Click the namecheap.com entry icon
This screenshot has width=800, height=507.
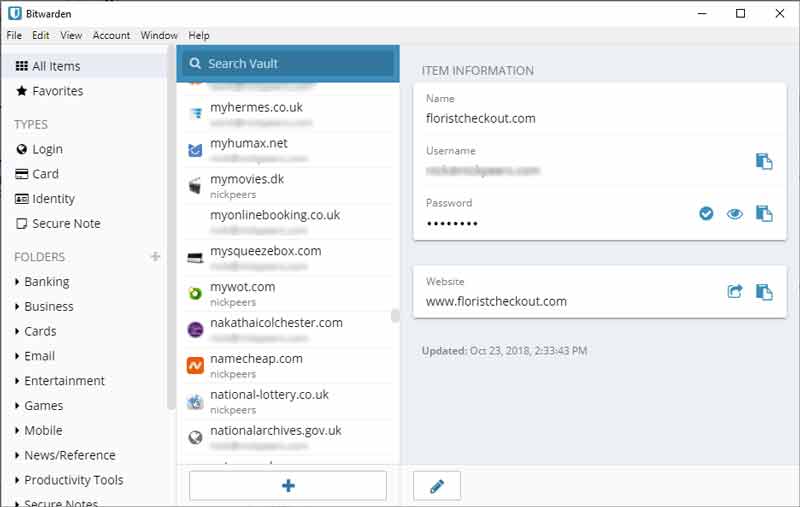195,365
